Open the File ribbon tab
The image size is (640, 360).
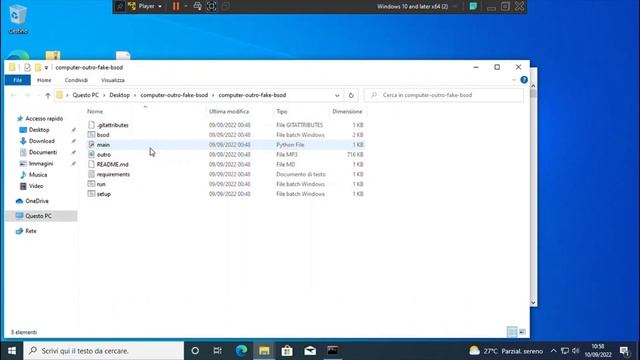[18, 80]
